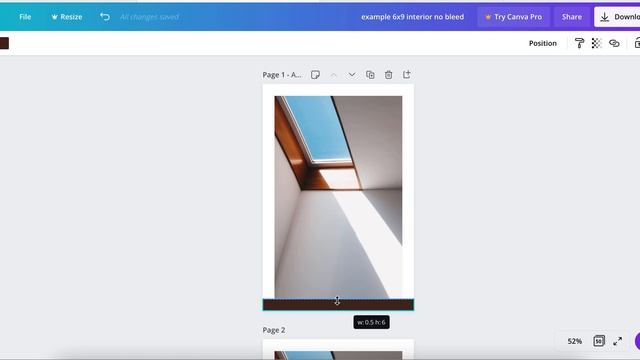Open the 52% zoom level control
This screenshot has height=360, width=640.
[x=574, y=341]
